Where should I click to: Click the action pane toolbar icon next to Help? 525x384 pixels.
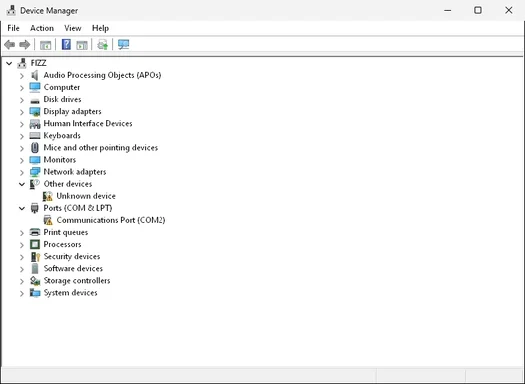click(82, 45)
